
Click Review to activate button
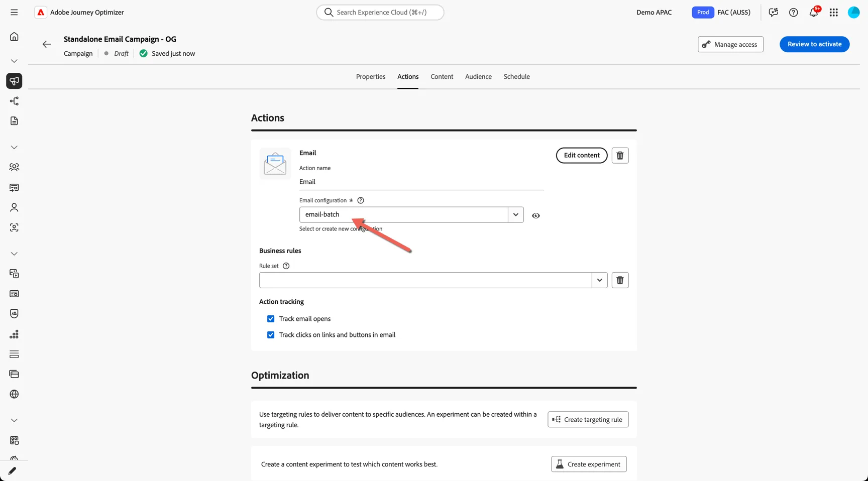coord(814,44)
